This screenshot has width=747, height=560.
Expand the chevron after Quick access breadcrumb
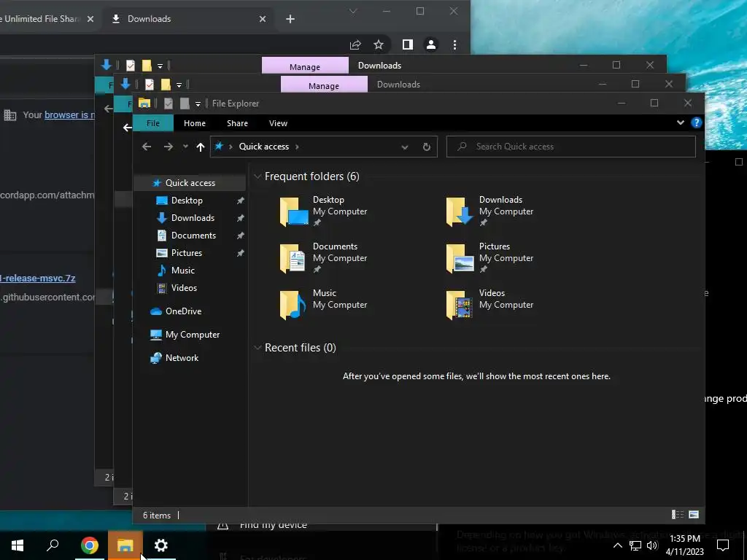[298, 147]
